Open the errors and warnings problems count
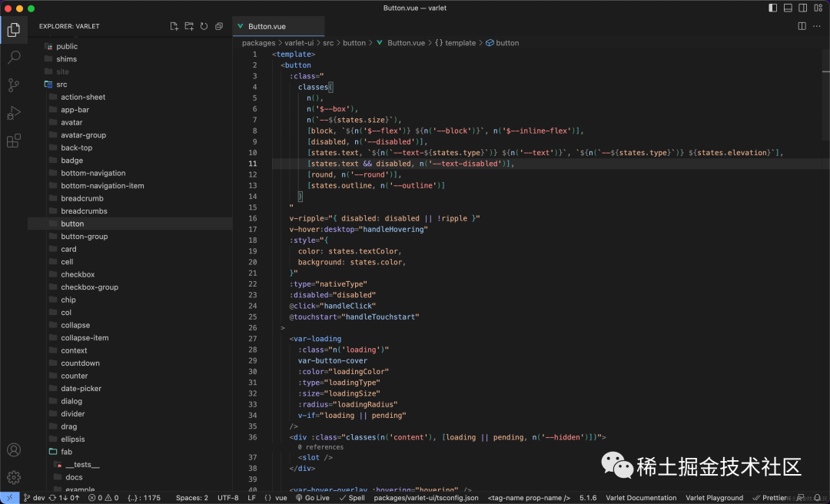The image size is (830, 504). click(104, 498)
